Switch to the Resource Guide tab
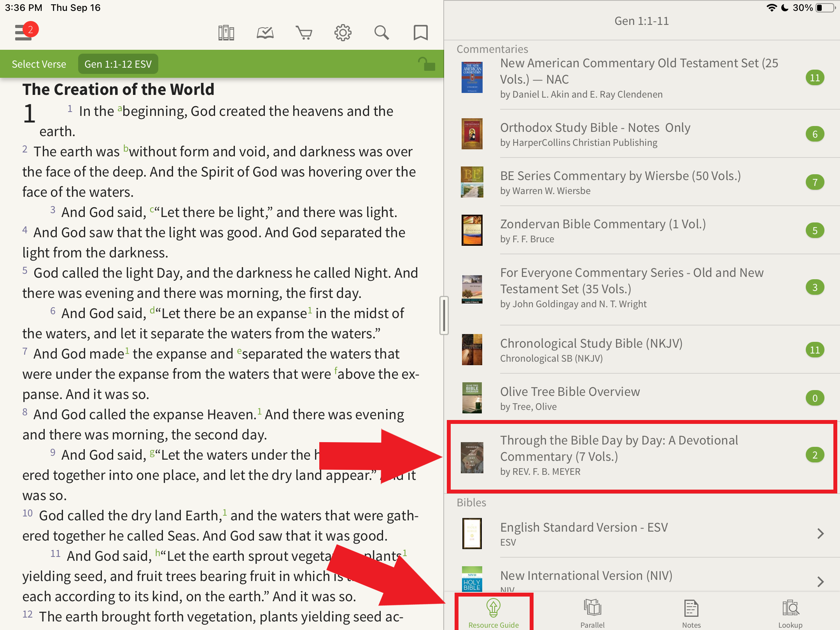The width and height of the screenshot is (840, 630). coord(493,613)
